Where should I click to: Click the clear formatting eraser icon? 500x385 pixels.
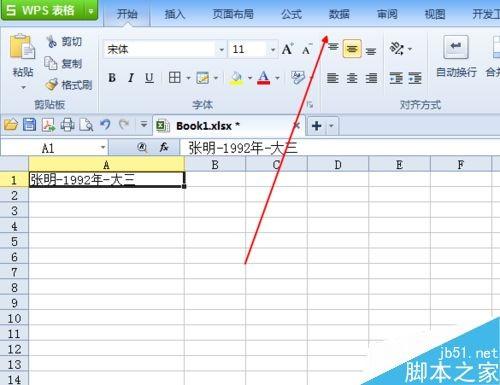point(297,77)
